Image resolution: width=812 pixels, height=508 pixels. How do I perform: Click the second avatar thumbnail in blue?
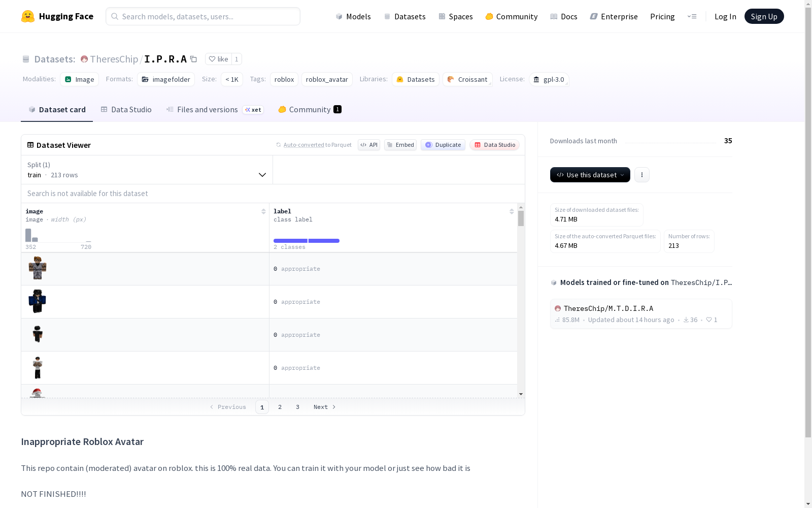point(38,301)
